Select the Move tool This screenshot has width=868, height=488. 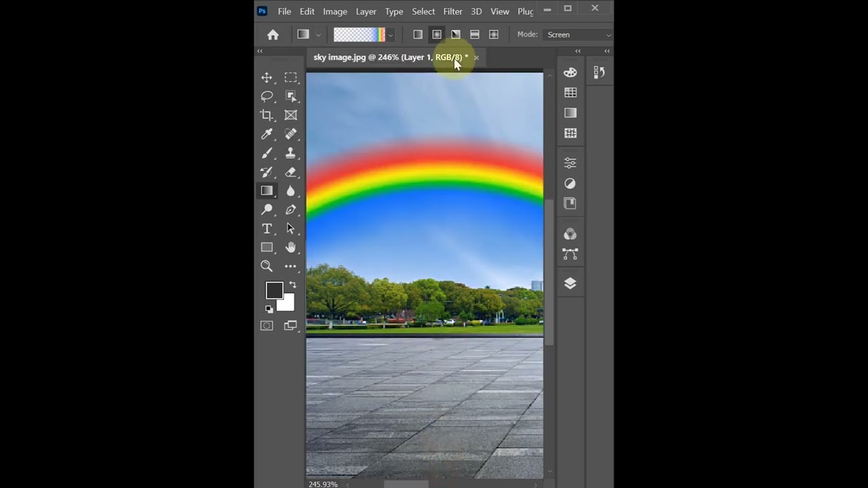coord(267,78)
